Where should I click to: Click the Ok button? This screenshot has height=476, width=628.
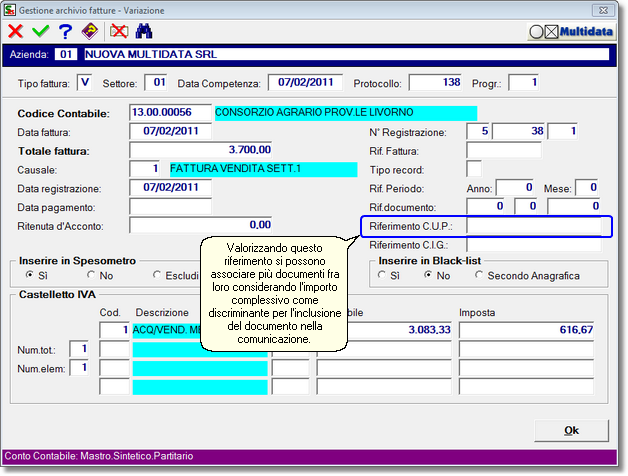(571, 431)
